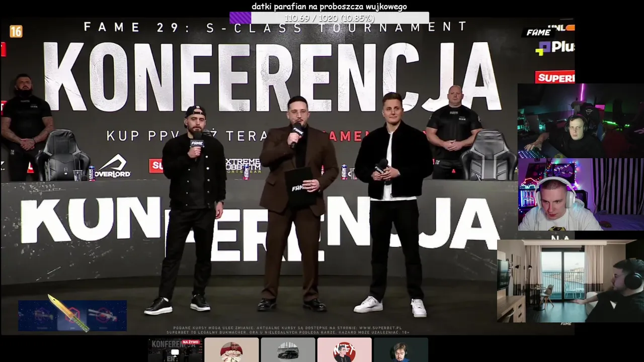Select the dark thumbnail of the man with headphones
Screen dimensions: 644x362
[x=400, y=349]
